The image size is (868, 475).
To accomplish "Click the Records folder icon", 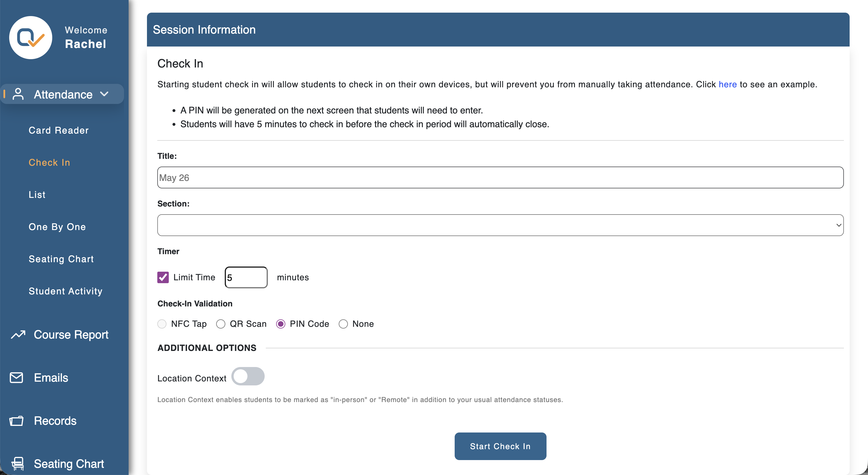I will [x=17, y=421].
